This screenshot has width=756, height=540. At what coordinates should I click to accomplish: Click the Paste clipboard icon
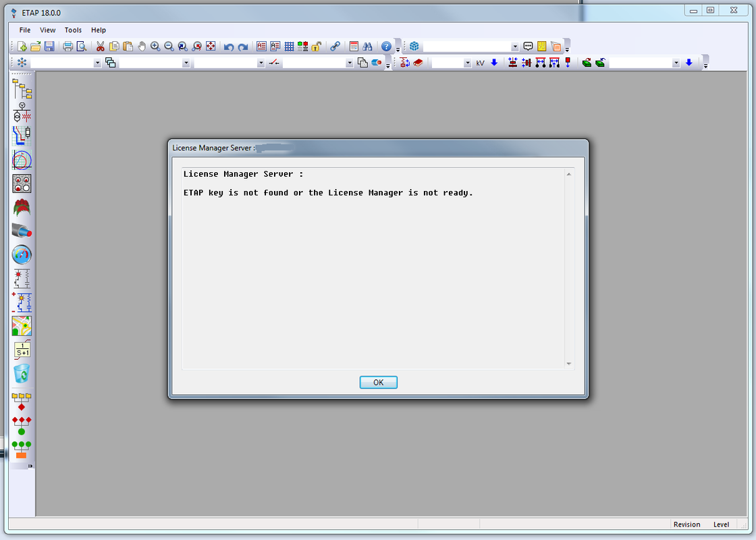coord(128,47)
